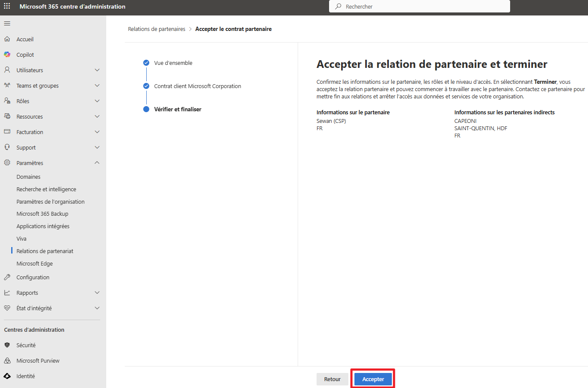Click the Accepter le contrat partenaire breadcrumb
Viewport: 588px width, 388px height.
tap(234, 29)
